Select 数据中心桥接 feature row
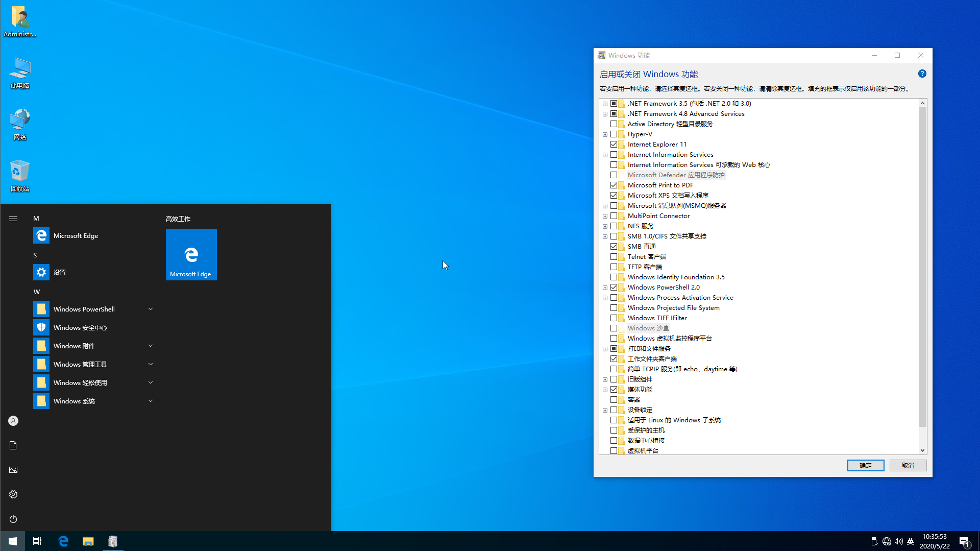 point(646,441)
